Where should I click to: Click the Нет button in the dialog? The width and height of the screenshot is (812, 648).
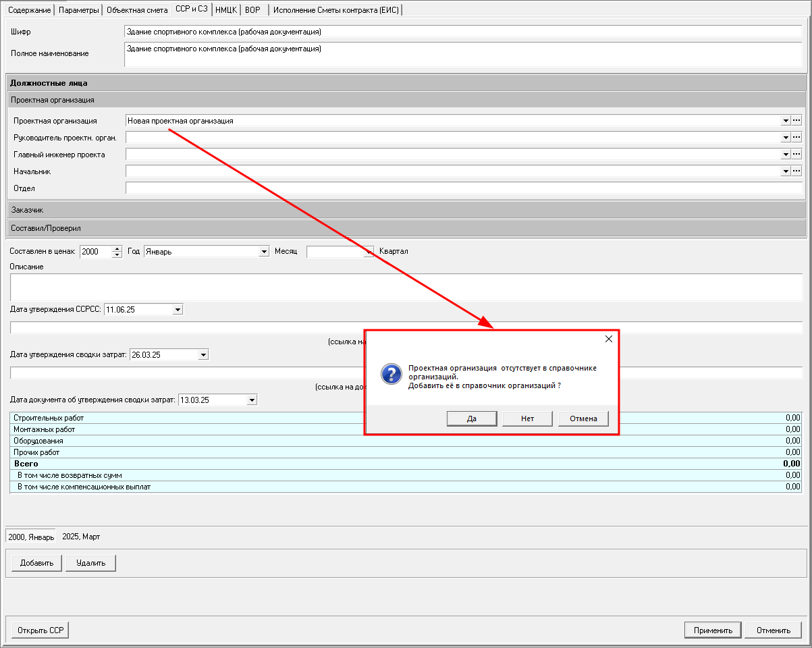coord(527,418)
